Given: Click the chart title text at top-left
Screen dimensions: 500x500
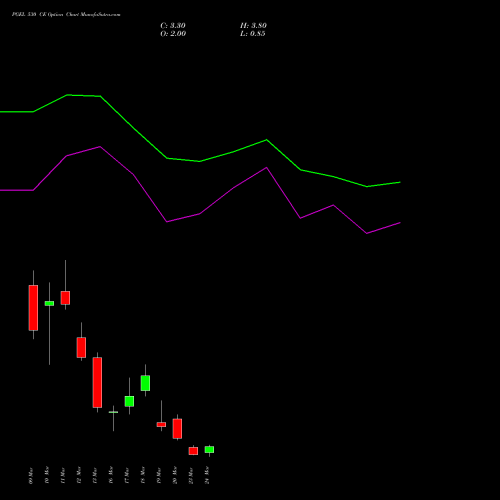Looking at the screenshot, I should pos(66,14).
